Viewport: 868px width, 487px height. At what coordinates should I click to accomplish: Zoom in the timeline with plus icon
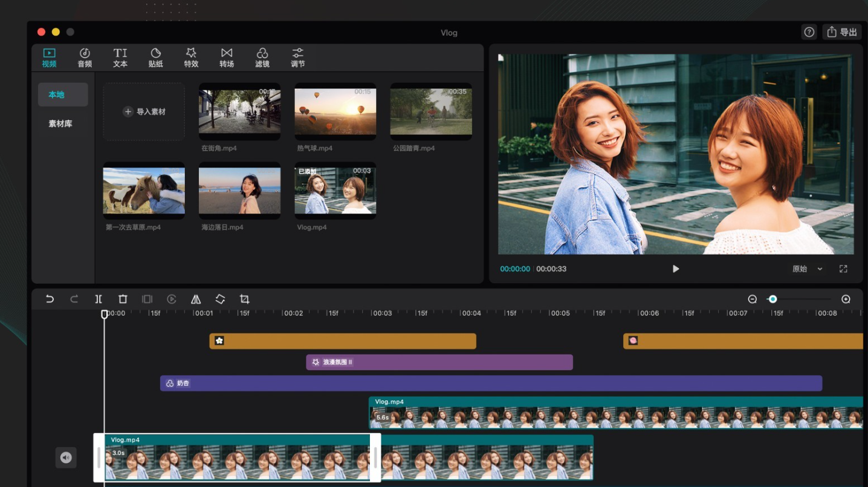click(846, 299)
